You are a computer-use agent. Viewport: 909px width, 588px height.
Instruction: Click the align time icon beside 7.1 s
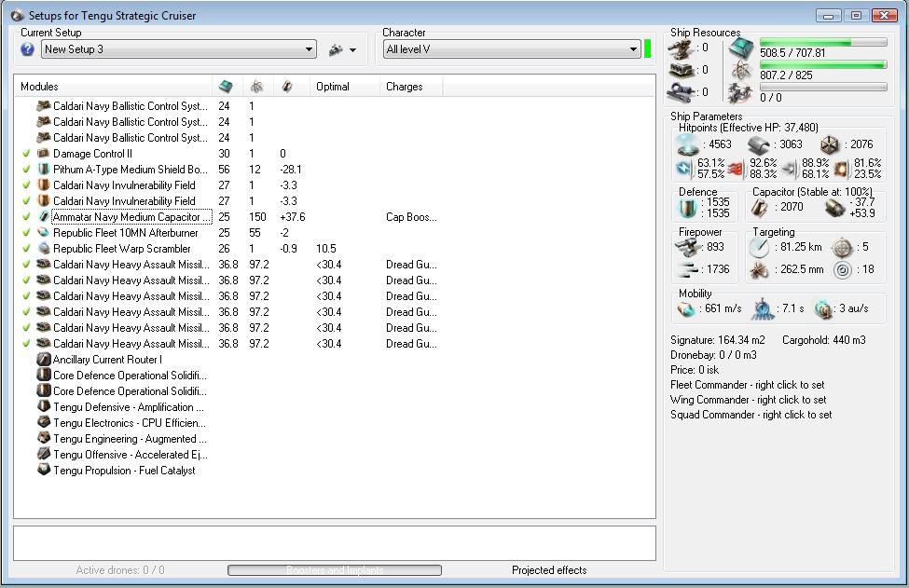[763, 309]
